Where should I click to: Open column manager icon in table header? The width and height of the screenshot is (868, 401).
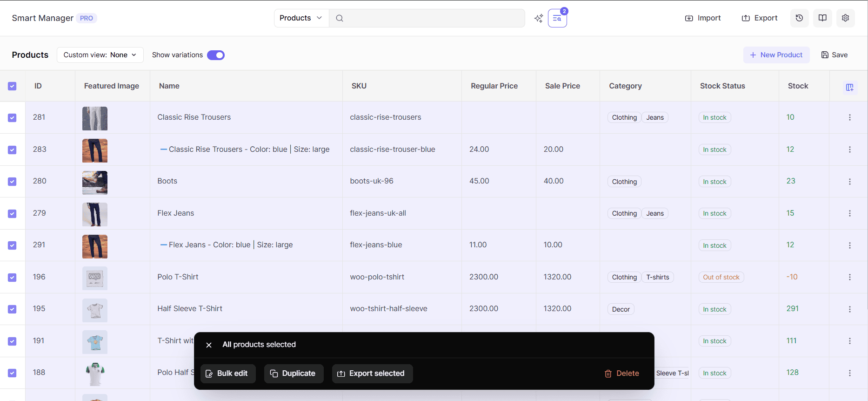849,87
